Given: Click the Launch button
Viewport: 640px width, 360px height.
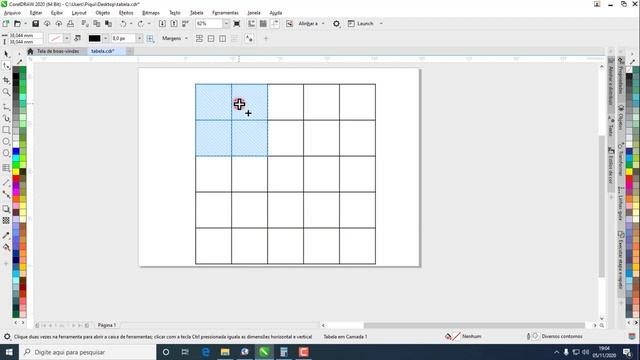Looking at the screenshot, I should coord(361,24).
